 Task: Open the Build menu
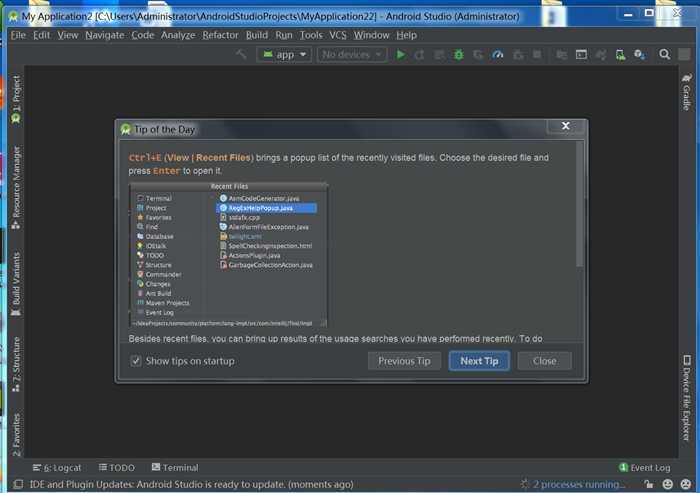[x=257, y=35]
